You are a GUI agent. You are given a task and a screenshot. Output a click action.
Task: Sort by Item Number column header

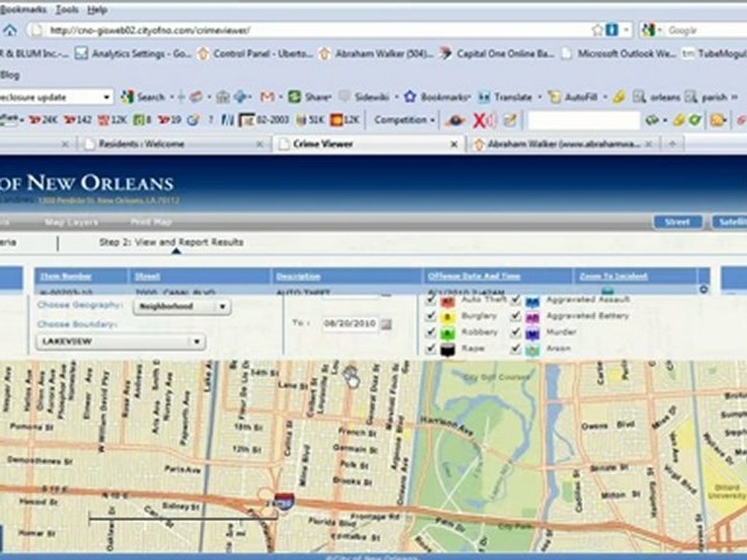point(65,276)
